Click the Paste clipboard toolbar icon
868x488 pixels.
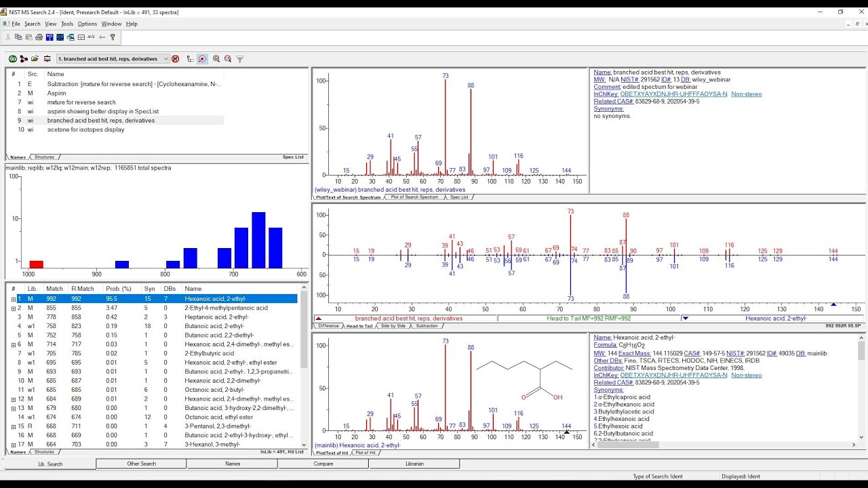point(28,37)
